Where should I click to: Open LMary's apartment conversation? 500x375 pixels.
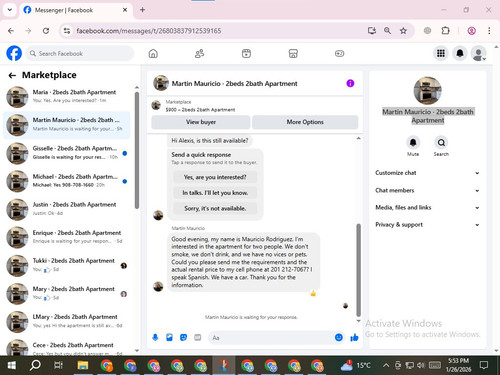(67, 321)
